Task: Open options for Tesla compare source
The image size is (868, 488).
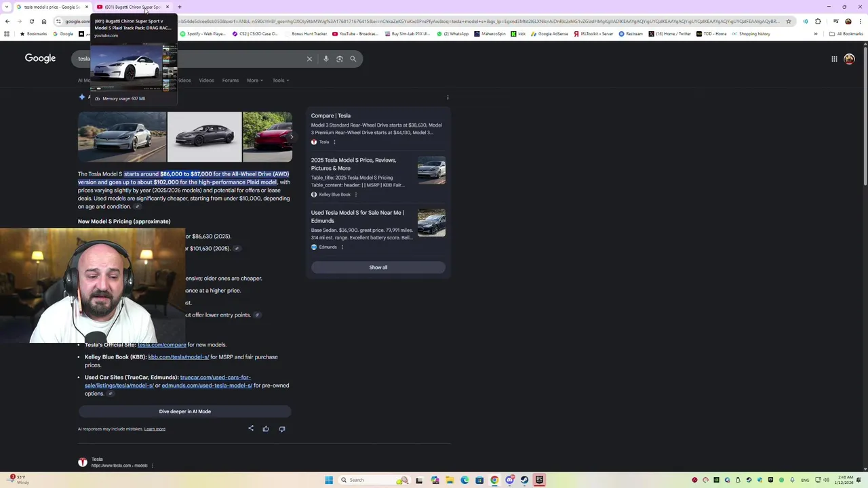Action: (334, 142)
